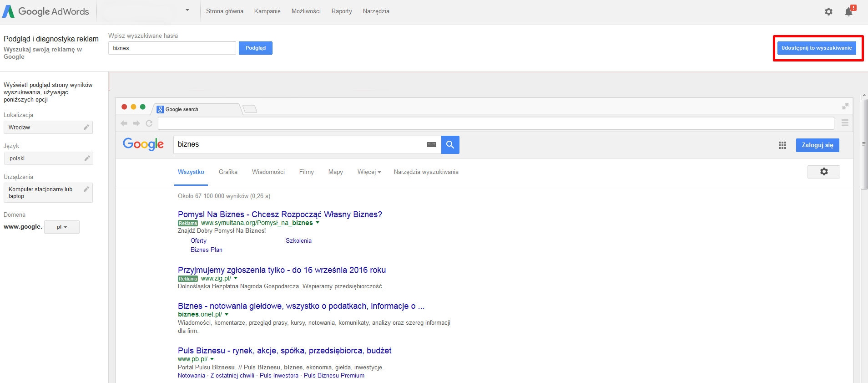The image size is (868, 383).
Task: Switch to the Wiadomości tab
Action: [268, 172]
